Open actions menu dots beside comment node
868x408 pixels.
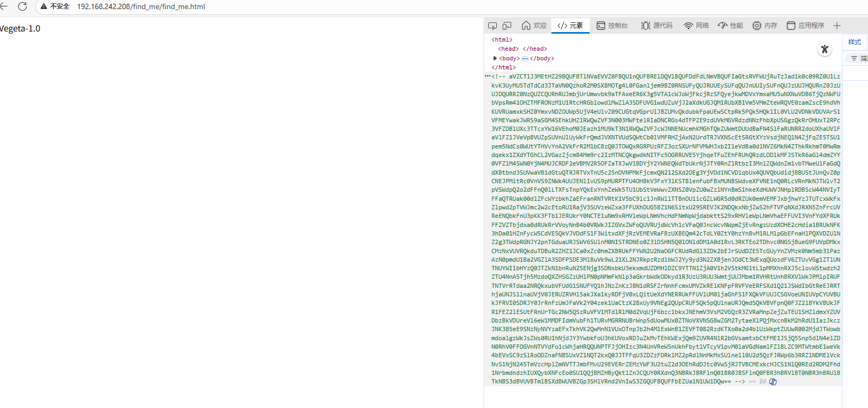pyautogui.click(x=487, y=76)
